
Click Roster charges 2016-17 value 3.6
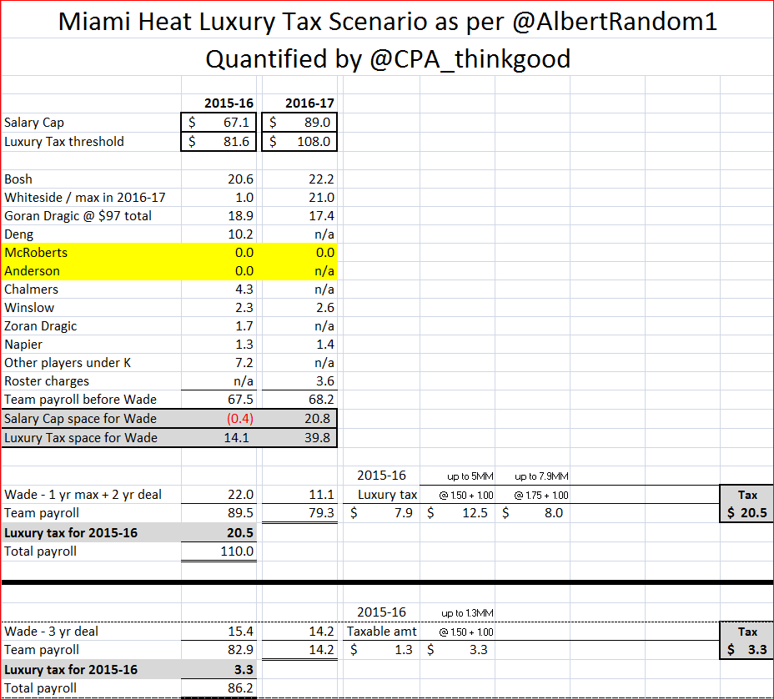click(324, 381)
